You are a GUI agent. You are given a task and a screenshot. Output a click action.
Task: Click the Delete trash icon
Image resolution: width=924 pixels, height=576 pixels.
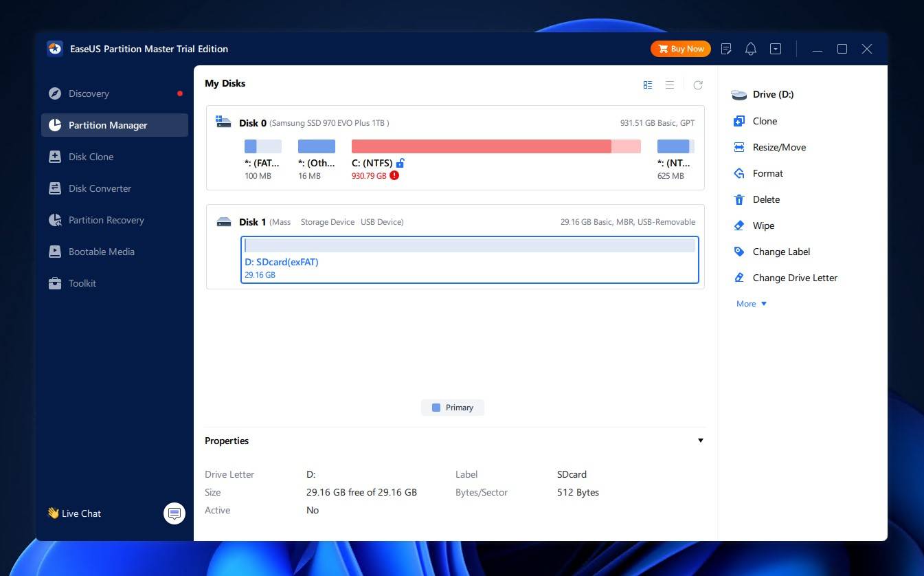[739, 199]
